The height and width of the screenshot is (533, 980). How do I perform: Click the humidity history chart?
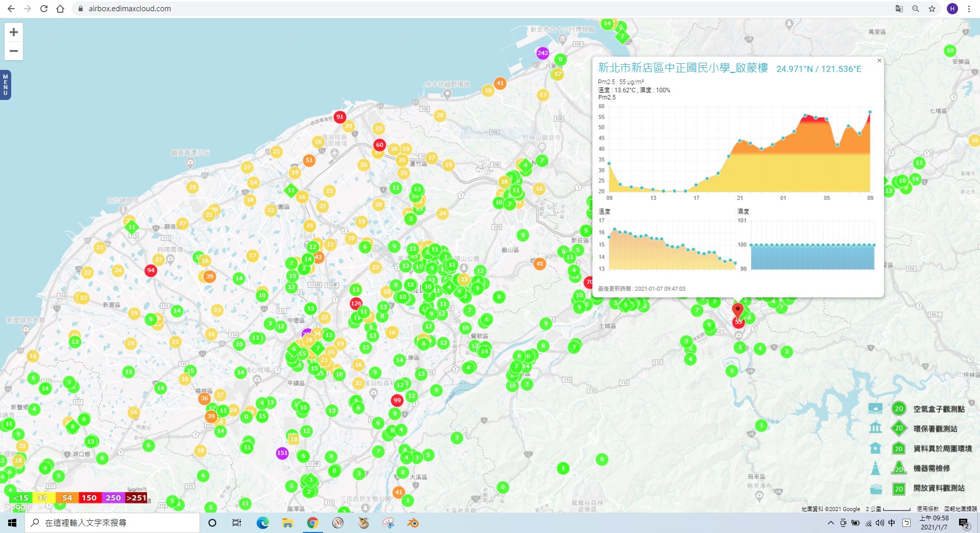[812, 246]
